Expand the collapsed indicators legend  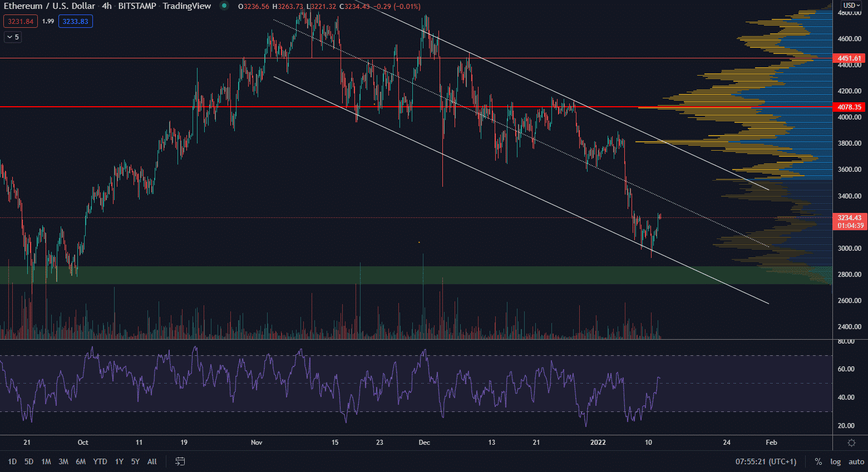[13, 37]
